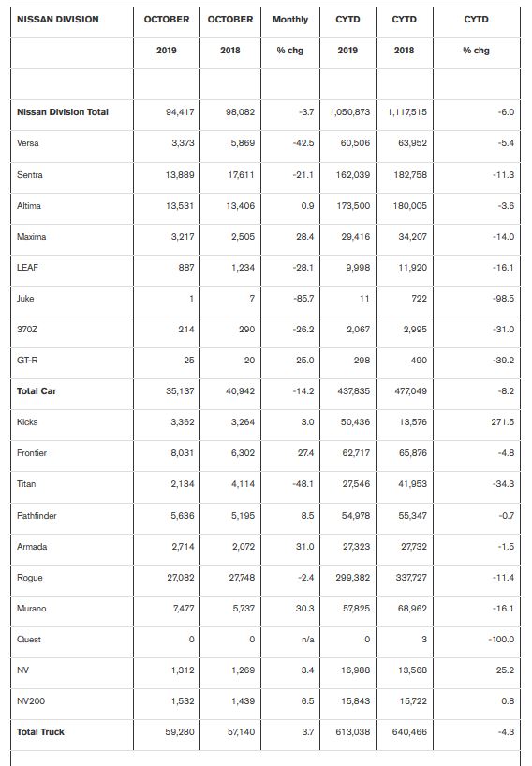Viewport: 532px width, 766px height.
Task: Select the Maxima monthly change 28.4
Action: click(x=304, y=236)
